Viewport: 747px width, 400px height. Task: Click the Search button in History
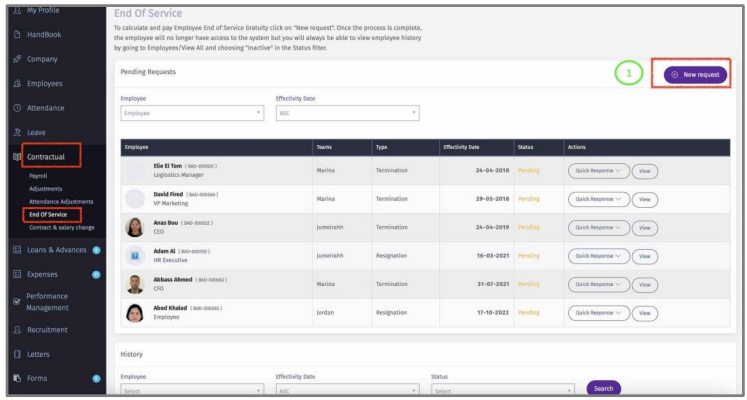[x=603, y=388]
